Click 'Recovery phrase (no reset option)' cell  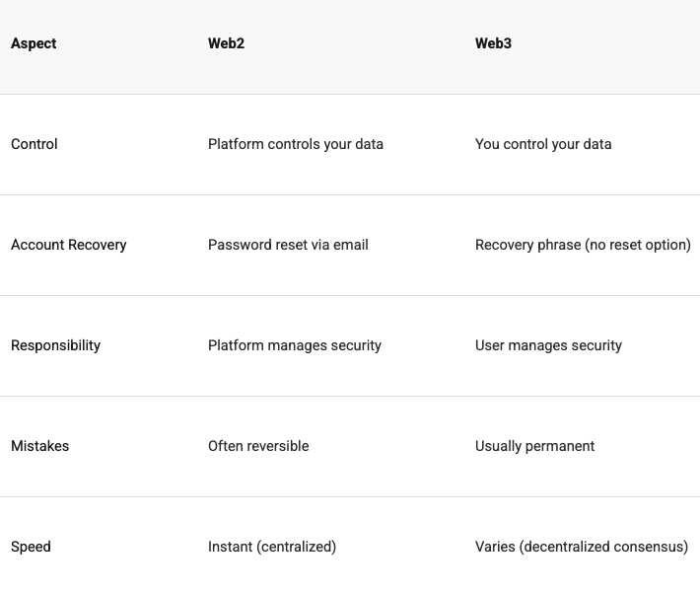583,245
